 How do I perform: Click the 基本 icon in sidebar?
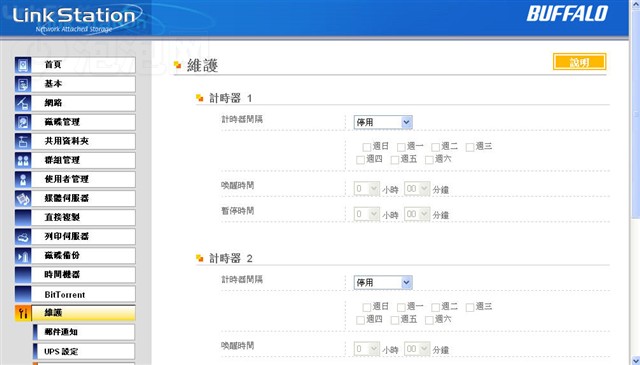(x=23, y=84)
